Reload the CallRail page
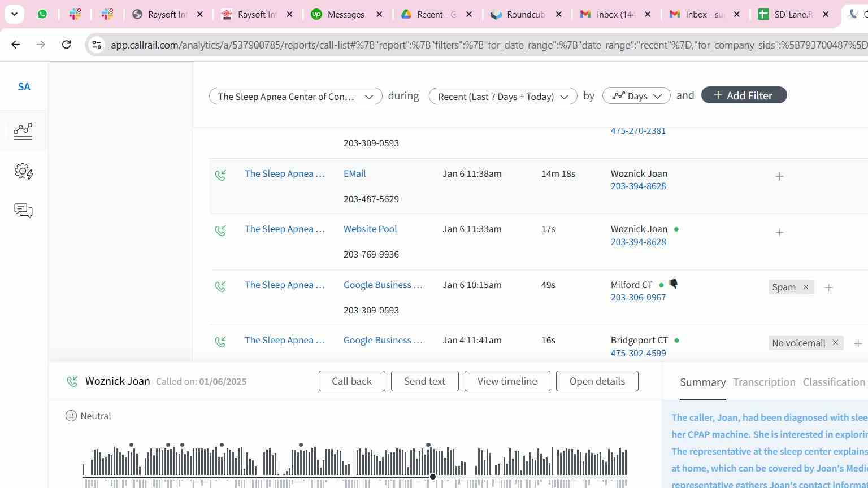868x488 pixels. 66,45
